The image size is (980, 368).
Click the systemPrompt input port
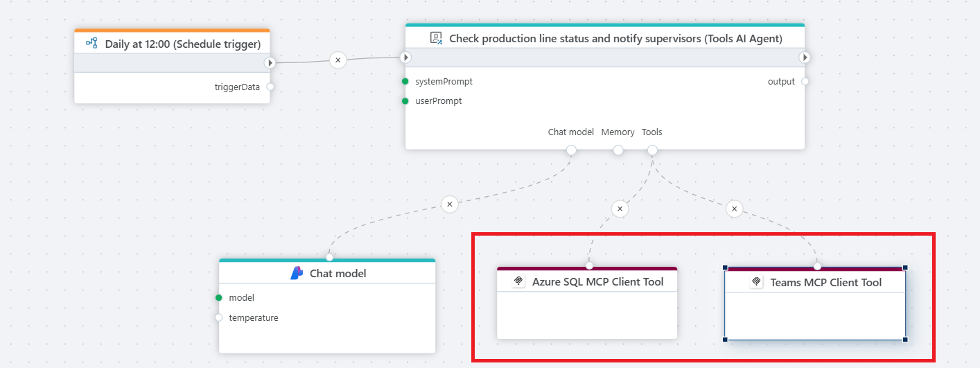405,82
